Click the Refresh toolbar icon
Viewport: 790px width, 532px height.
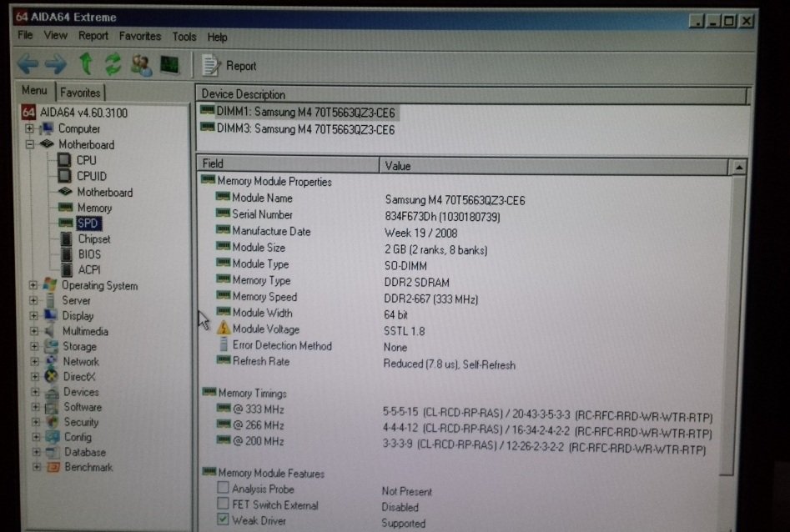coord(113,64)
